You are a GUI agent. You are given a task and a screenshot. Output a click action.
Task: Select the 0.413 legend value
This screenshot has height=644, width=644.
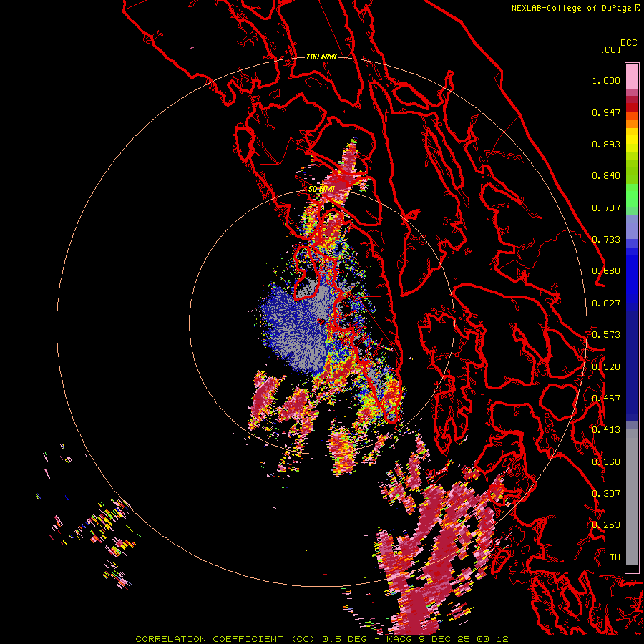(606, 430)
